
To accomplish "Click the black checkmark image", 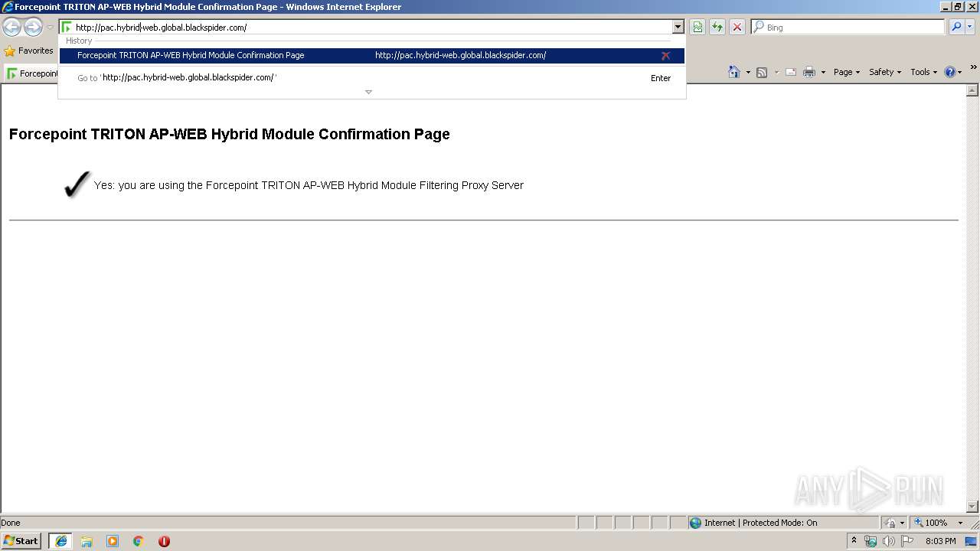I will click(77, 184).
